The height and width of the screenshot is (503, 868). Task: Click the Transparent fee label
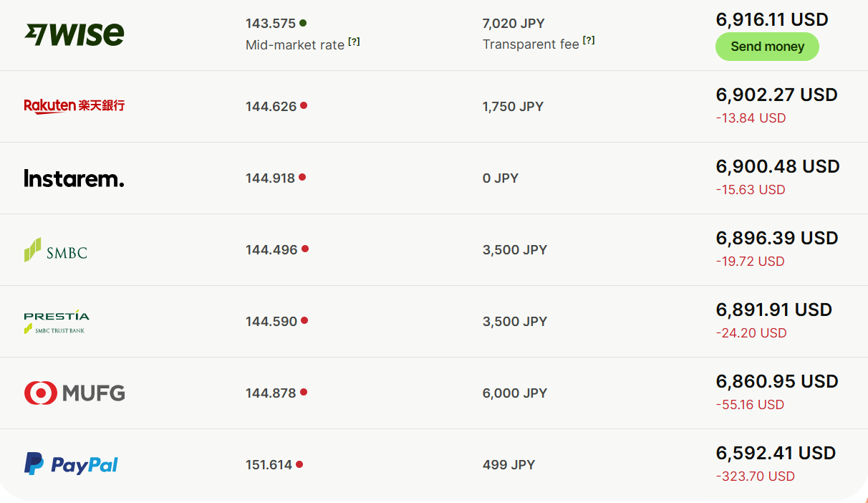click(531, 44)
